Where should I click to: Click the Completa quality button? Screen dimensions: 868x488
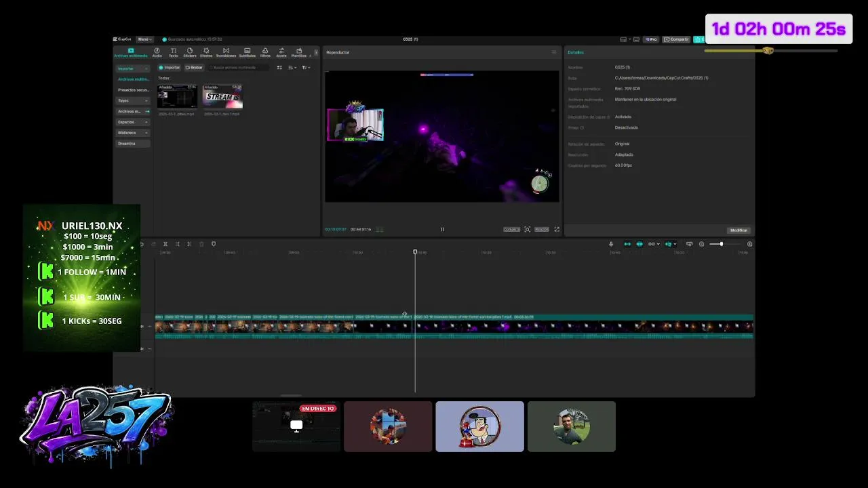511,229
